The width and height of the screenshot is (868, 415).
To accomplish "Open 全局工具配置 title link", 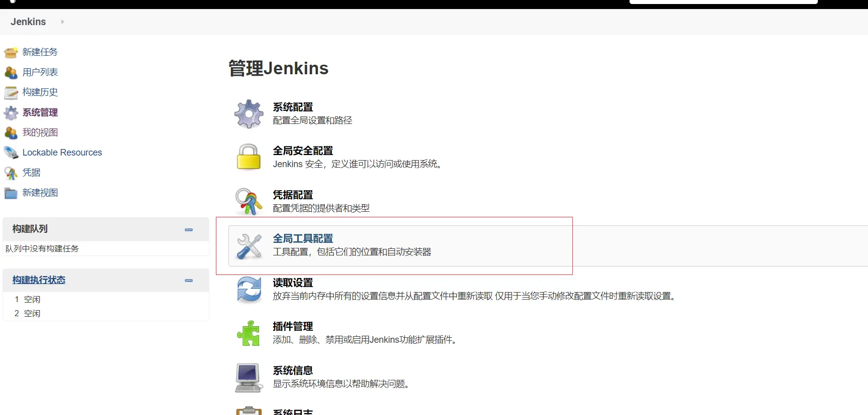I will [303, 238].
